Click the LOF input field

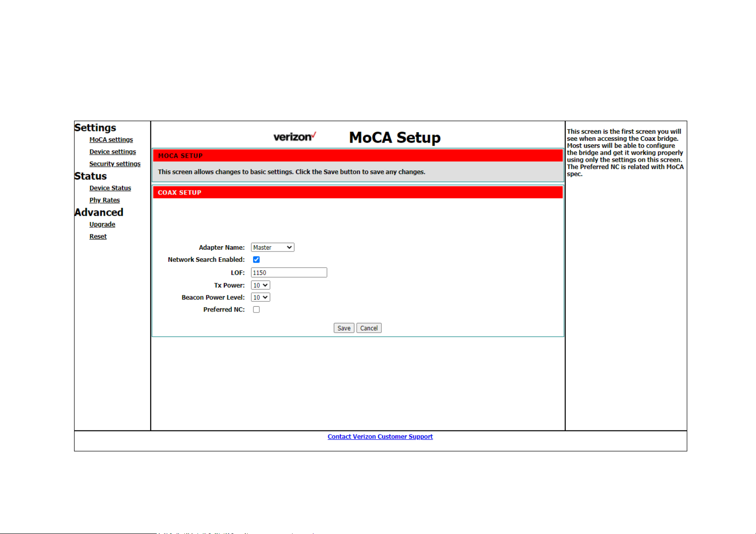coord(289,273)
